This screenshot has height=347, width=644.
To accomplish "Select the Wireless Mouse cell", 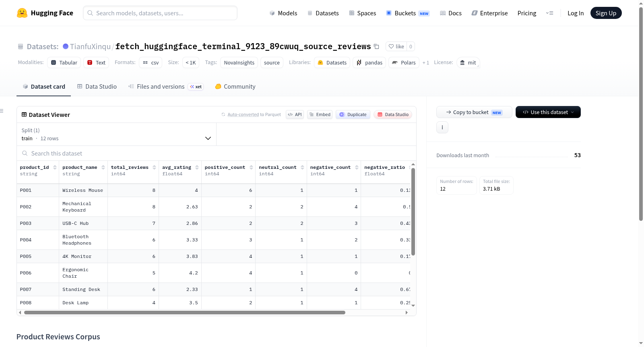I will (83, 190).
